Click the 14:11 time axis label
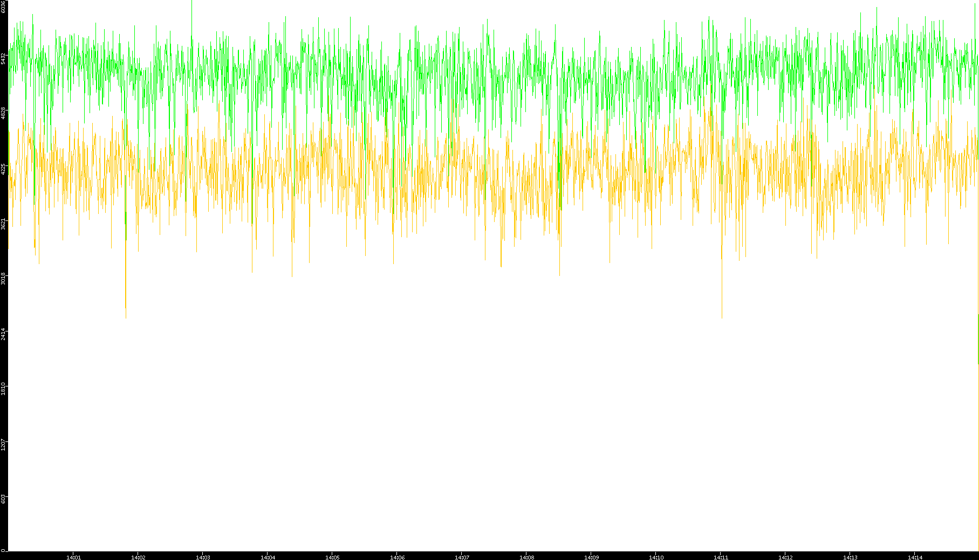The height and width of the screenshot is (560, 979). [721, 557]
